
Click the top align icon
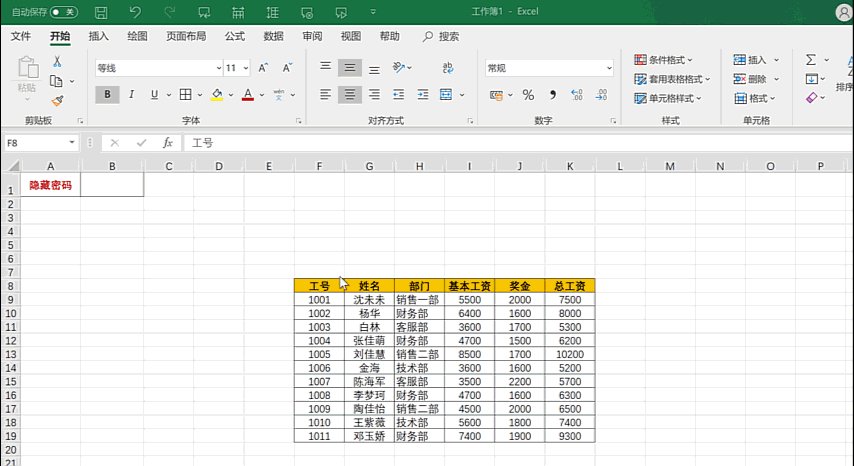[x=325, y=68]
